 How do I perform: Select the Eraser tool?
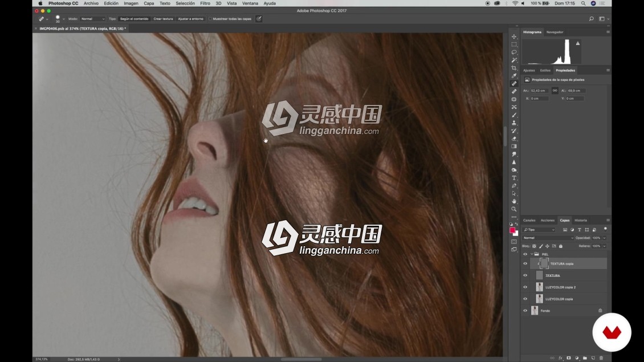click(x=514, y=139)
